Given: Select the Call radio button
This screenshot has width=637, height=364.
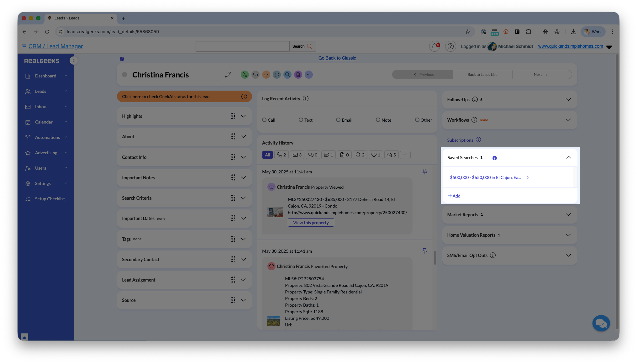Looking at the screenshot, I should point(264,120).
